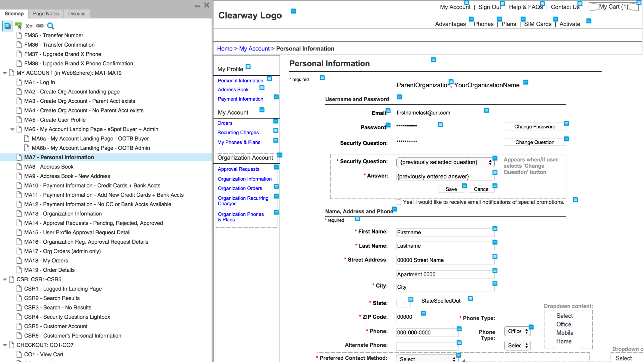The height and width of the screenshot is (362, 644).
Task: Click the chain link icon in sitemap toolbar
Action: 40,26
